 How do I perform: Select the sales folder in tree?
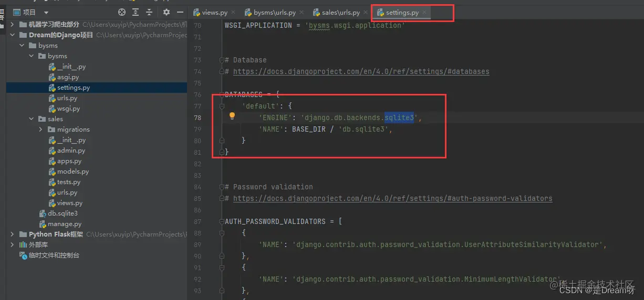pos(55,119)
